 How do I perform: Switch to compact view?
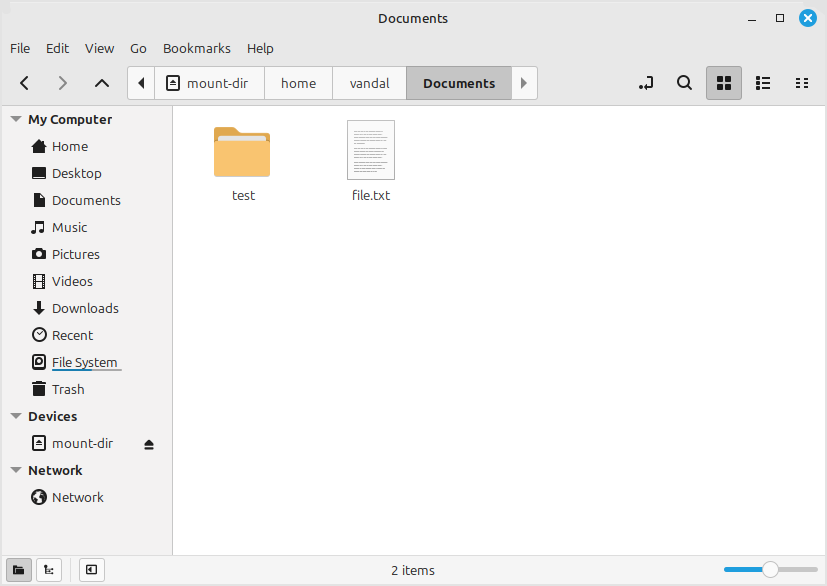point(801,83)
